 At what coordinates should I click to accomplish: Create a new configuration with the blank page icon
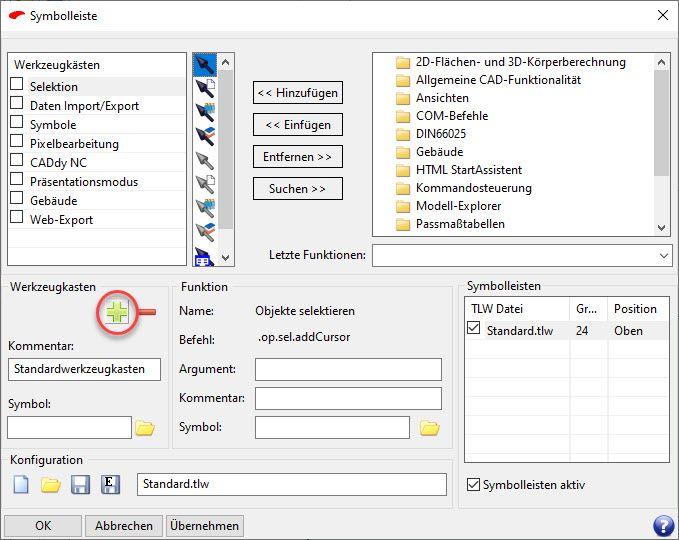coord(21,485)
